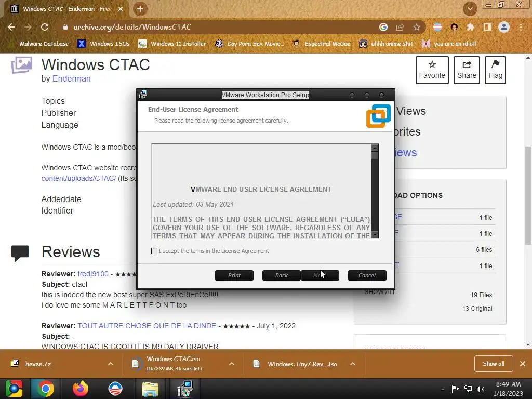
Task: Open the Enderman author link
Action: click(x=72, y=79)
